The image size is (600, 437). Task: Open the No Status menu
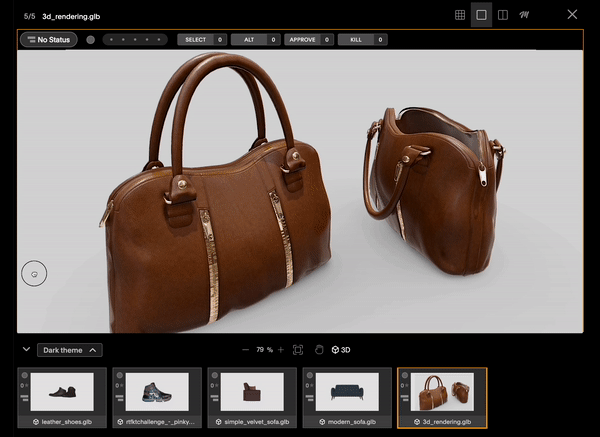pos(49,39)
